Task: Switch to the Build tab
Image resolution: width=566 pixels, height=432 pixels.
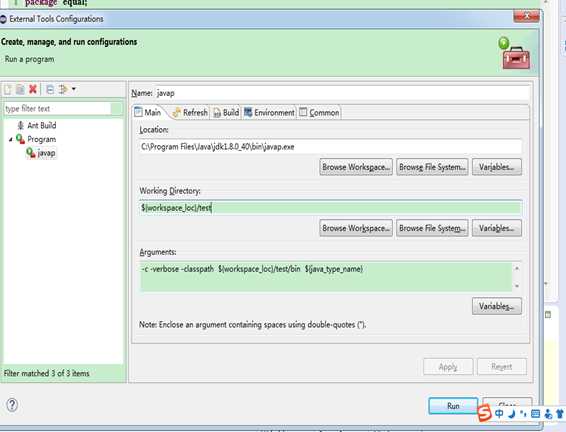Action: tap(226, 113)
